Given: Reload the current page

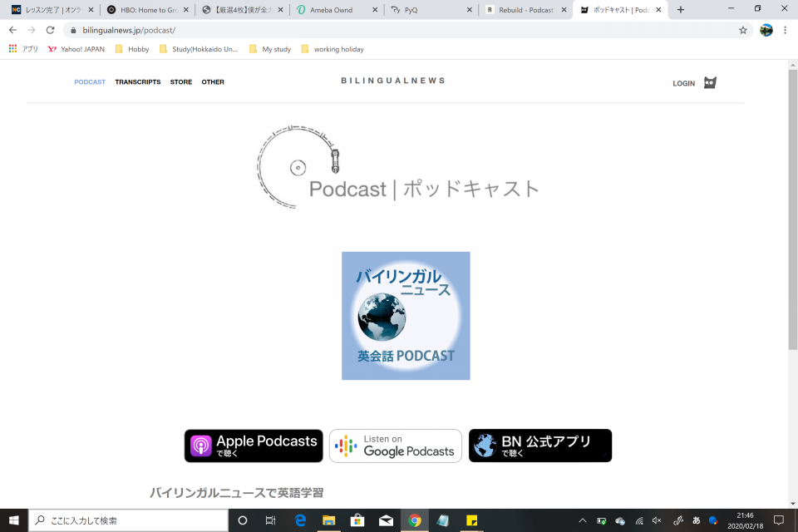Looking at the screenshot, I should click(50, 30).
